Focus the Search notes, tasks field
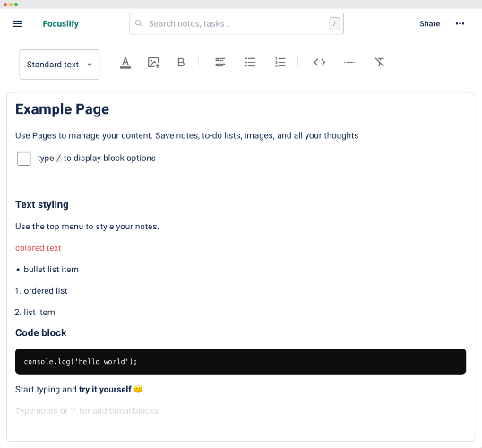 pyautogui.click(x=237, y=23)
